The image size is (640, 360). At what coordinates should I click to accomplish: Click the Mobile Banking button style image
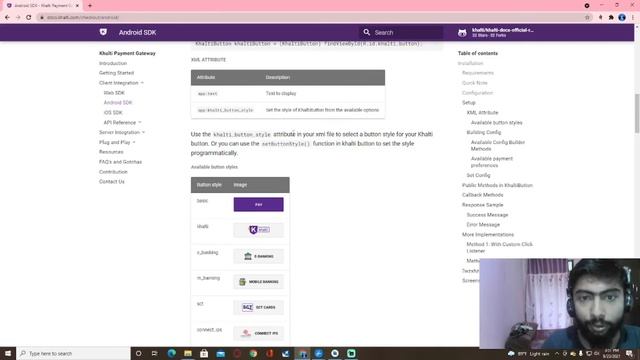[258, 282]
